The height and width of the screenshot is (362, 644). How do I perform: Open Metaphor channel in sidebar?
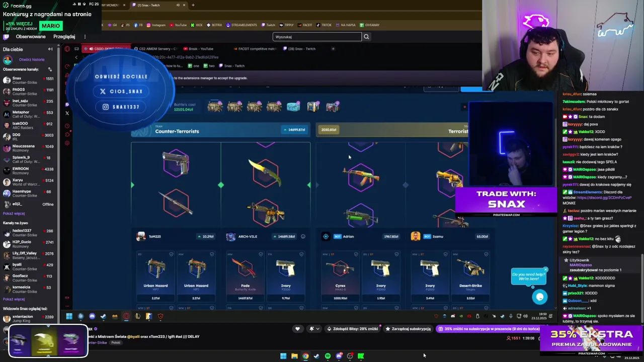[28, 114]
